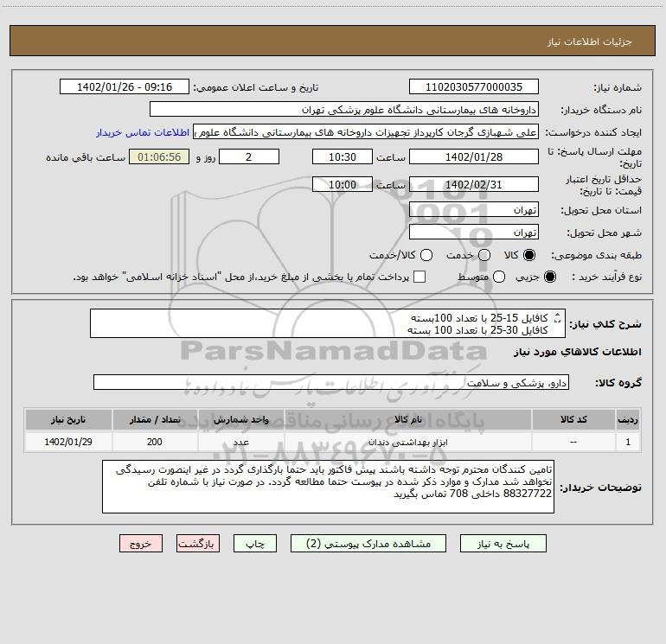Click the کد کالا column header

[x=573, y=419]
